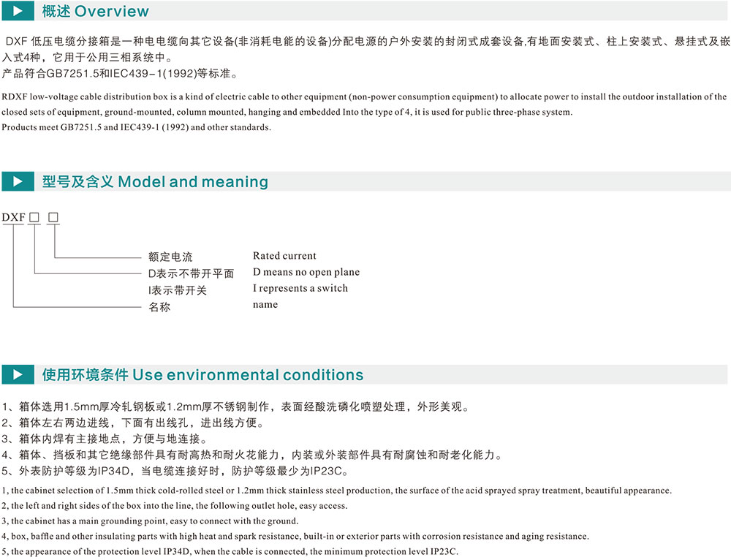731x560 pixels.
Task: Click the teal arrow icon beside Overview
Action: [x=18, y=11]
